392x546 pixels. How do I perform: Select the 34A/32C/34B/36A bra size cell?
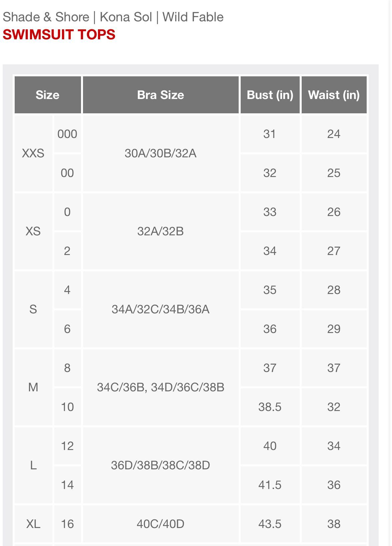point(161,309)
